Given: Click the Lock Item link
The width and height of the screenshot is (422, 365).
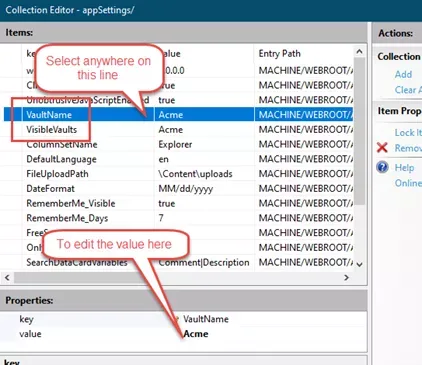Looking at the screenshot, I should 408,132.
